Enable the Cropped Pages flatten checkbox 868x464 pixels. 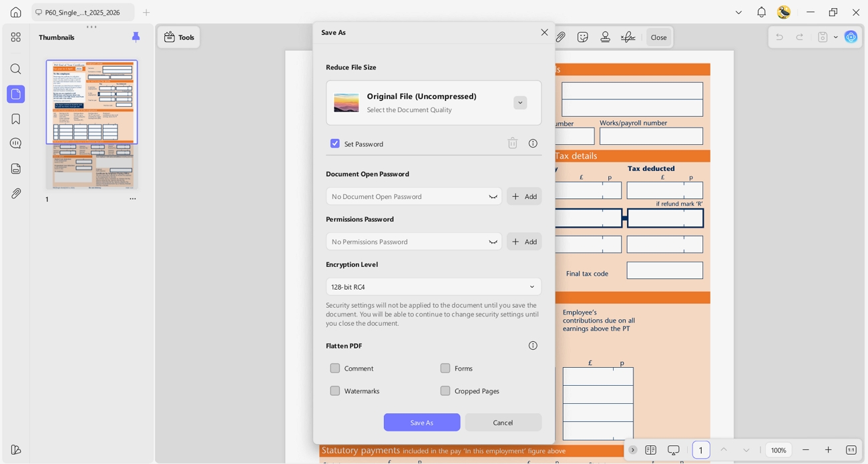tap(445, 391)
